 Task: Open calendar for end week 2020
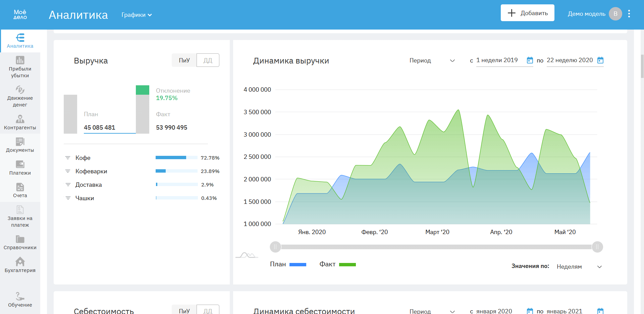(x=600, y=60)
